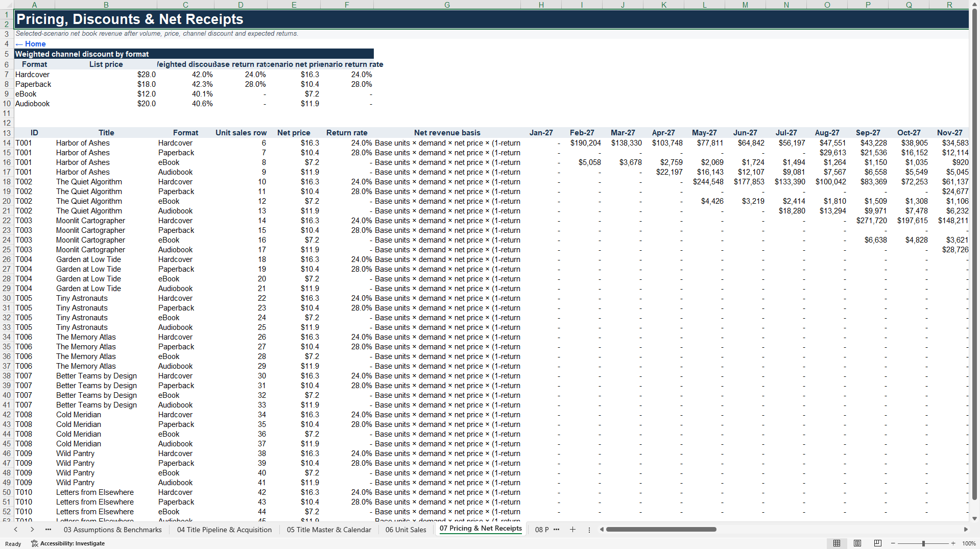Click the Return rate column header
This screenshot has height=549, width=980.
click(347, 133)
